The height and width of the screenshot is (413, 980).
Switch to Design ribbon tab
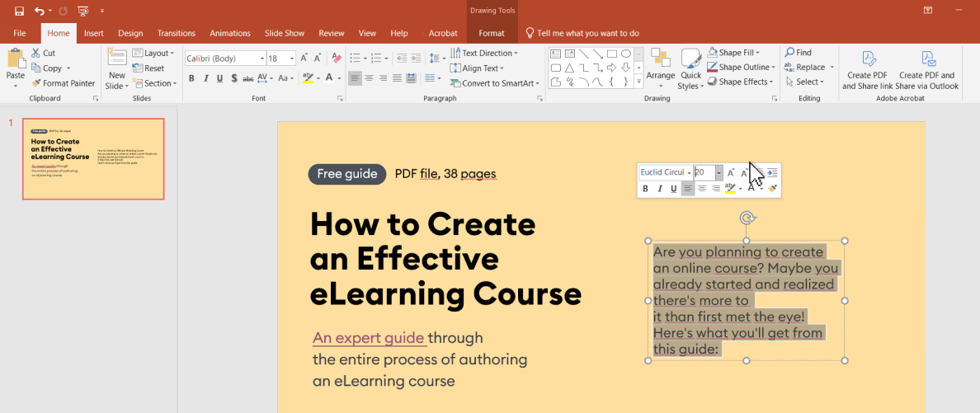point(130,33)
